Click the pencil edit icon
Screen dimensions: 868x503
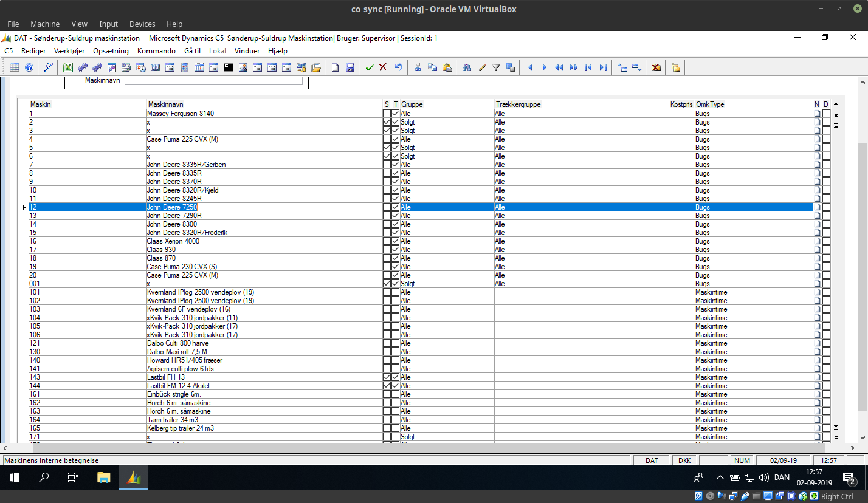481,67
